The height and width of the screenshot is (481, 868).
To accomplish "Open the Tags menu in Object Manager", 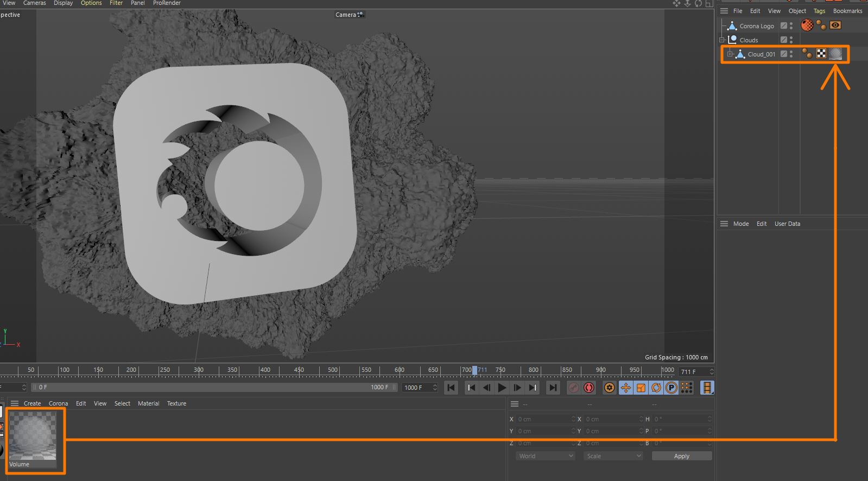I will click(819, 11).
